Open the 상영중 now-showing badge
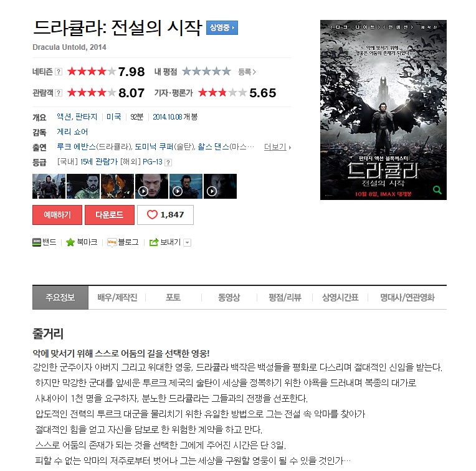 click(x=222, y=28)
